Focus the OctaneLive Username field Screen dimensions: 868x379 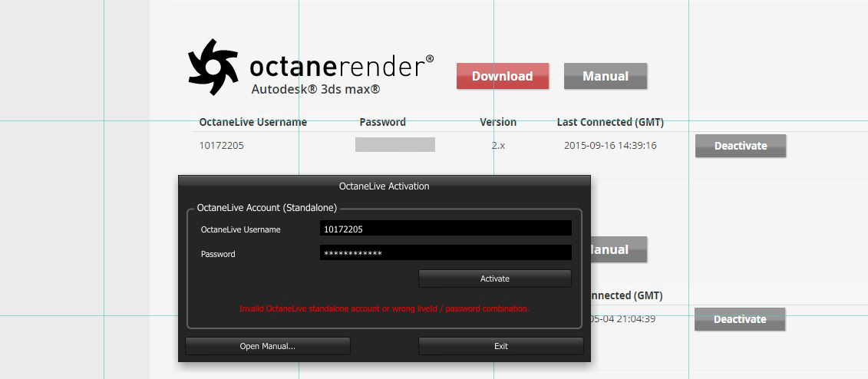[x=446, y=229]
